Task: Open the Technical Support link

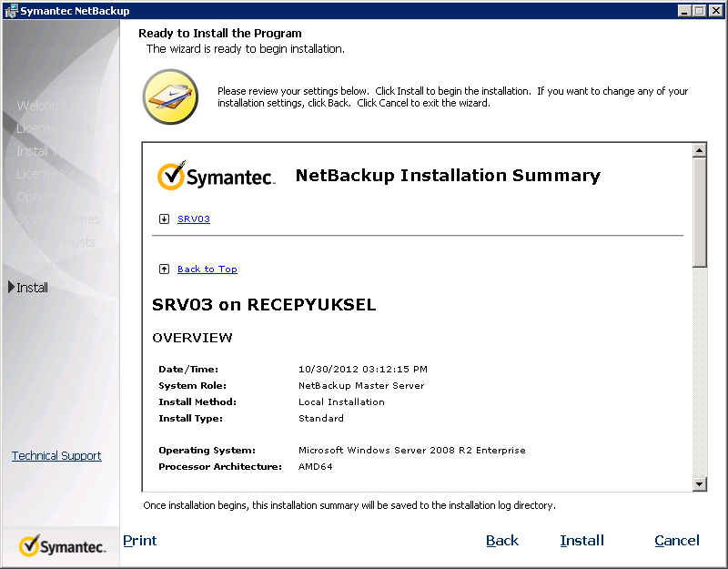Action: [x=56, y=456]
